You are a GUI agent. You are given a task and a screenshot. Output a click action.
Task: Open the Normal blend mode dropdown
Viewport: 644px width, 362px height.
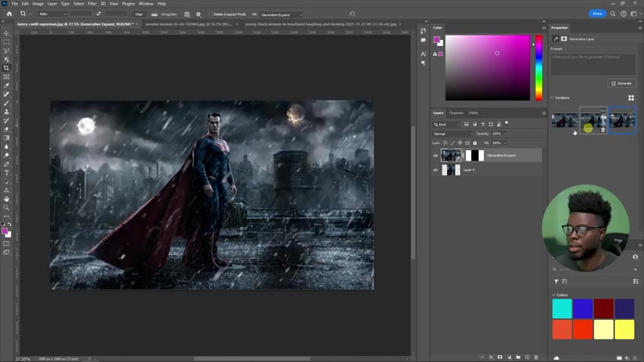453,133
